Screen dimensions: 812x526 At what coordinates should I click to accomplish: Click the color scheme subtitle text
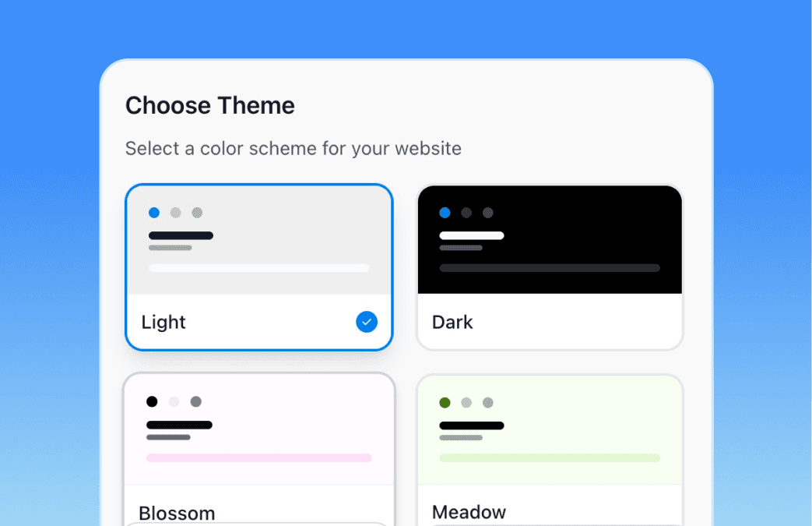click(293, 148)
